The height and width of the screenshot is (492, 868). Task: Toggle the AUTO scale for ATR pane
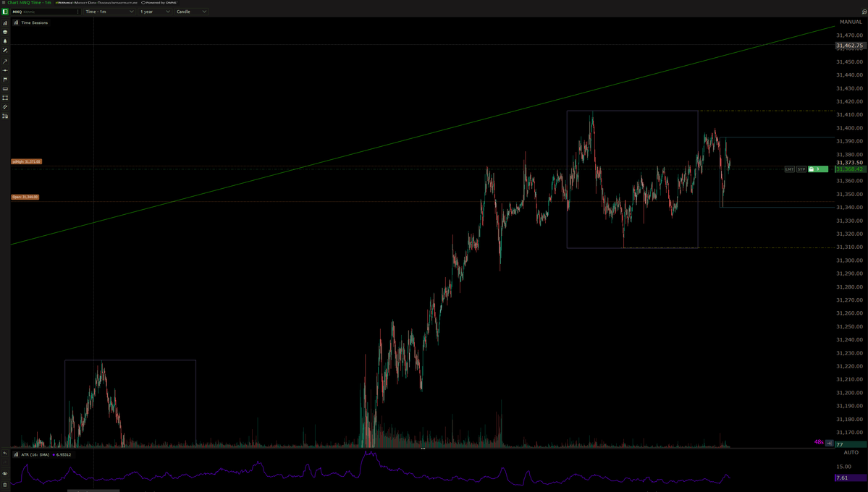851,453
